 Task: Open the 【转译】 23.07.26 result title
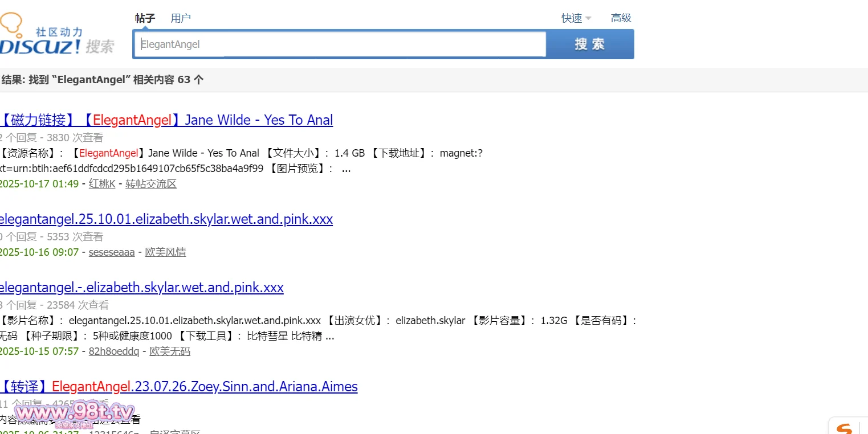coord(178,387)
